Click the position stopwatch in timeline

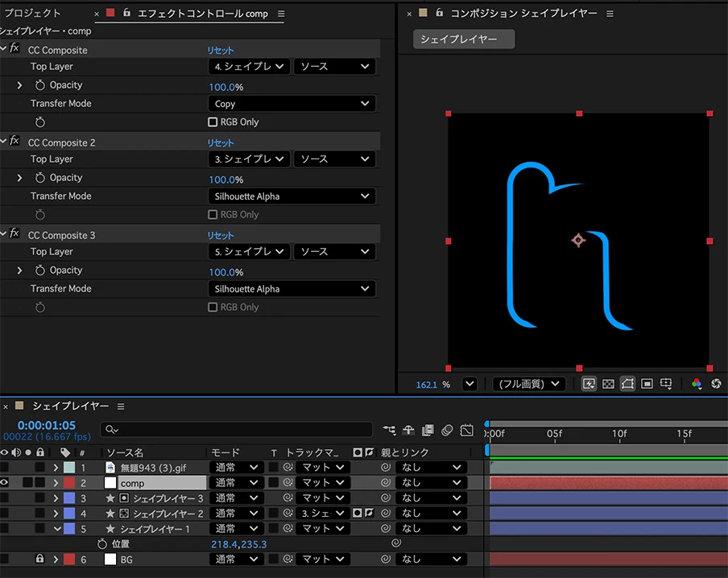point(101,543)
